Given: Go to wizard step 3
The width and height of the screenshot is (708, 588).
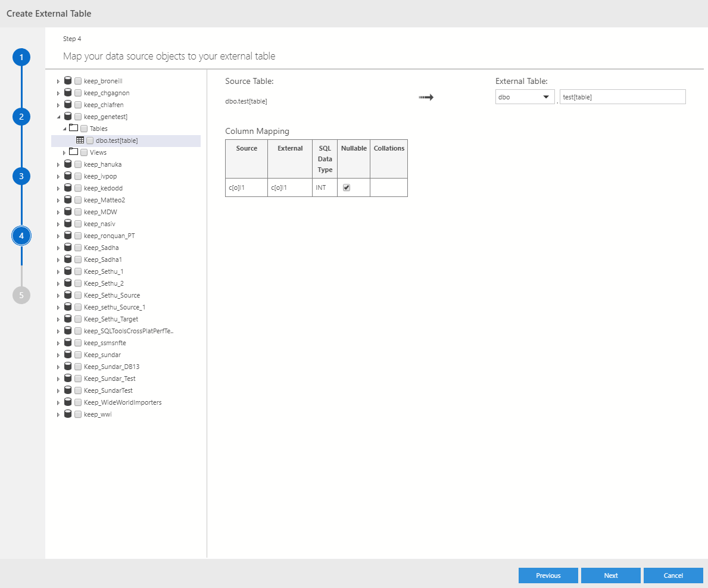Looking at the screenshot, I should (x=21, y=176).
